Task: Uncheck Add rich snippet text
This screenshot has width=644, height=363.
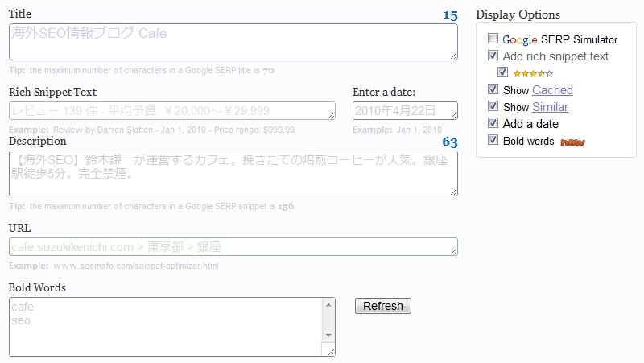Action: click(493, 55)
